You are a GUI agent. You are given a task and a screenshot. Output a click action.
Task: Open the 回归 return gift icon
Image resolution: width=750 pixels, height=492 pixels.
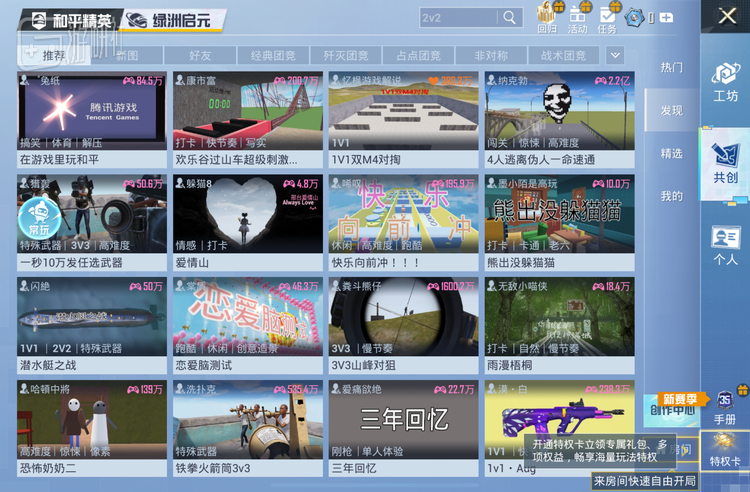point(547,18)
